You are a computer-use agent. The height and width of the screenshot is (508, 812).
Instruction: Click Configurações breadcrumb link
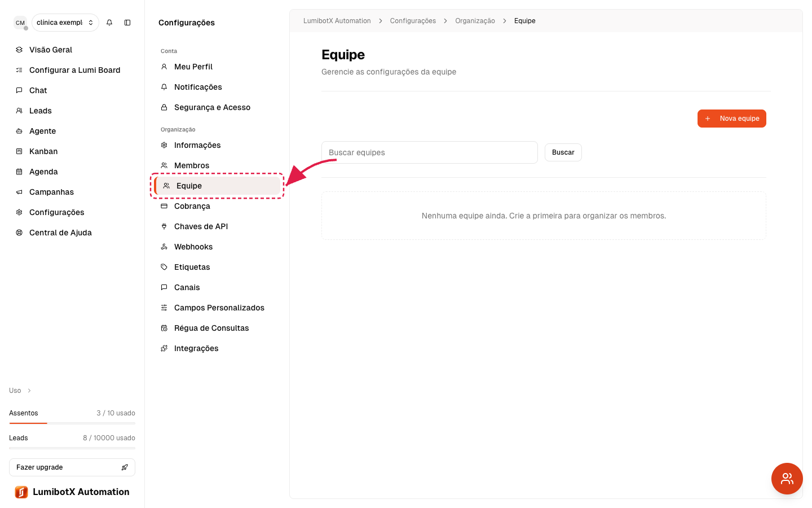click(413, 21)
